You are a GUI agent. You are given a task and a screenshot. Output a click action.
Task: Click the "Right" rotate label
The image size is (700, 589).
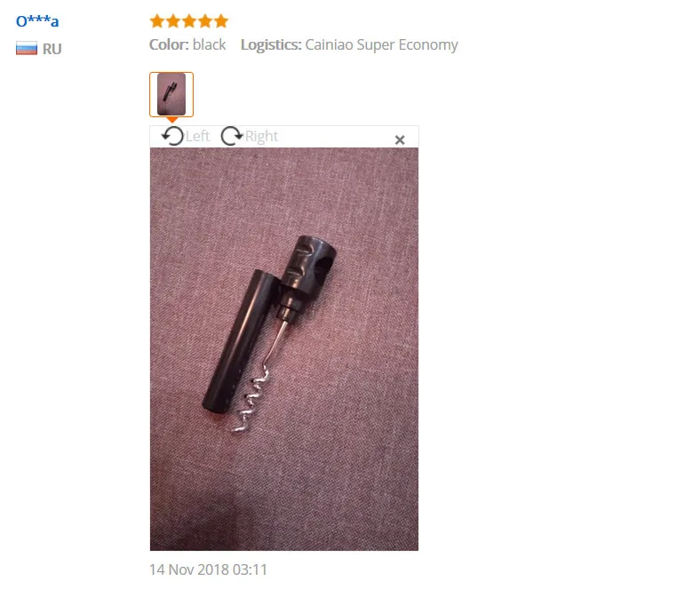point(261,136)
